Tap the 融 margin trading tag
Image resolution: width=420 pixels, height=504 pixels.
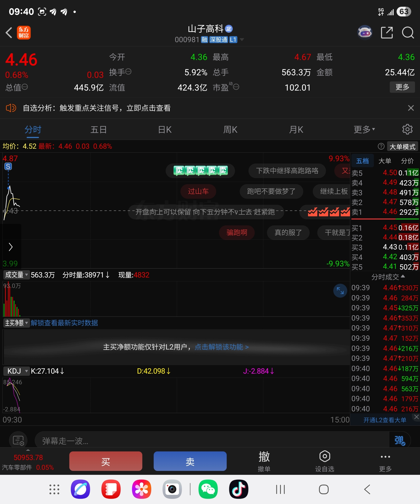click(204, 40)
